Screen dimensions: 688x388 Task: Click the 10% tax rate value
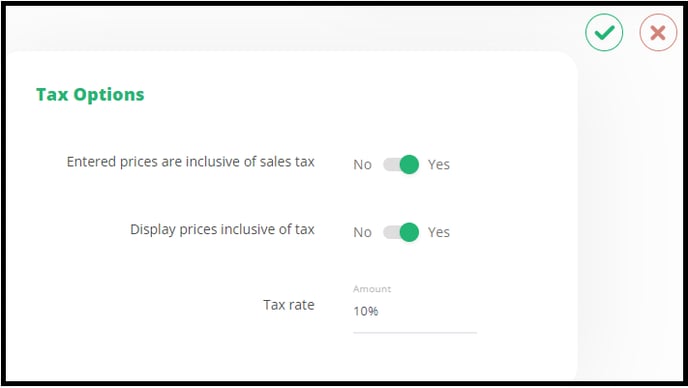click(366, 311)
